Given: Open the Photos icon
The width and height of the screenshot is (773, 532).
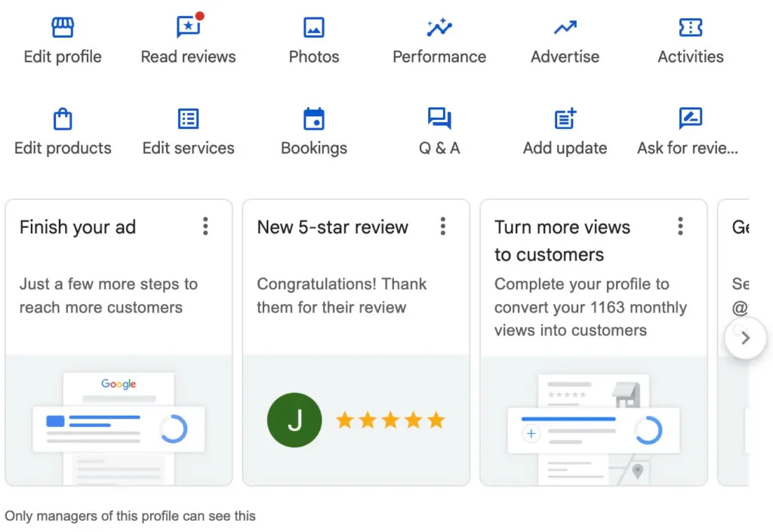Looking at the screenshot, I should 314,27.
